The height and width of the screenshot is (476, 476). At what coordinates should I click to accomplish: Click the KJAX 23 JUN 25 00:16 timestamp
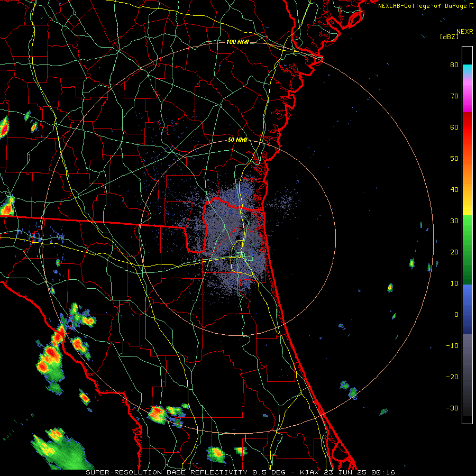[x=347, y=472]
